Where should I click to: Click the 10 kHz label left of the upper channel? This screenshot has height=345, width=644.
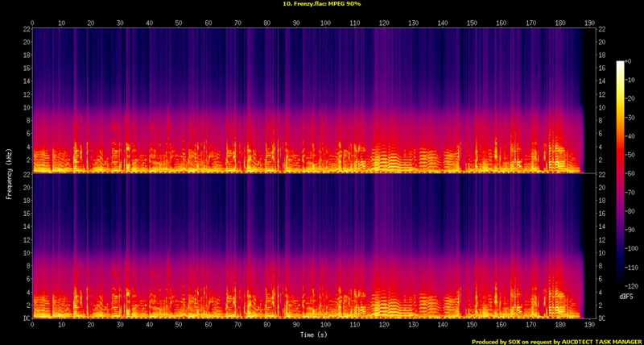[x=25, y=108]
